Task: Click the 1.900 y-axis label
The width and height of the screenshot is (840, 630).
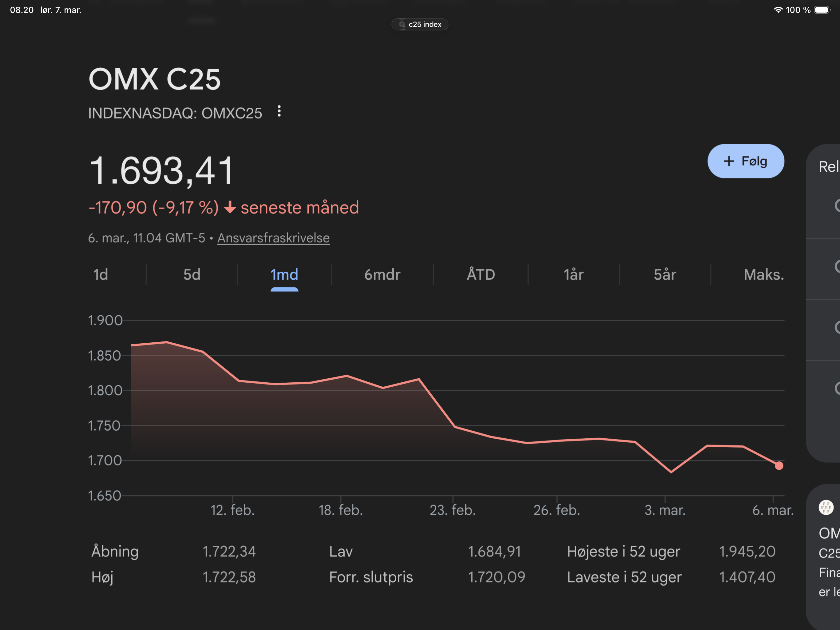Action: click(105, 320)
